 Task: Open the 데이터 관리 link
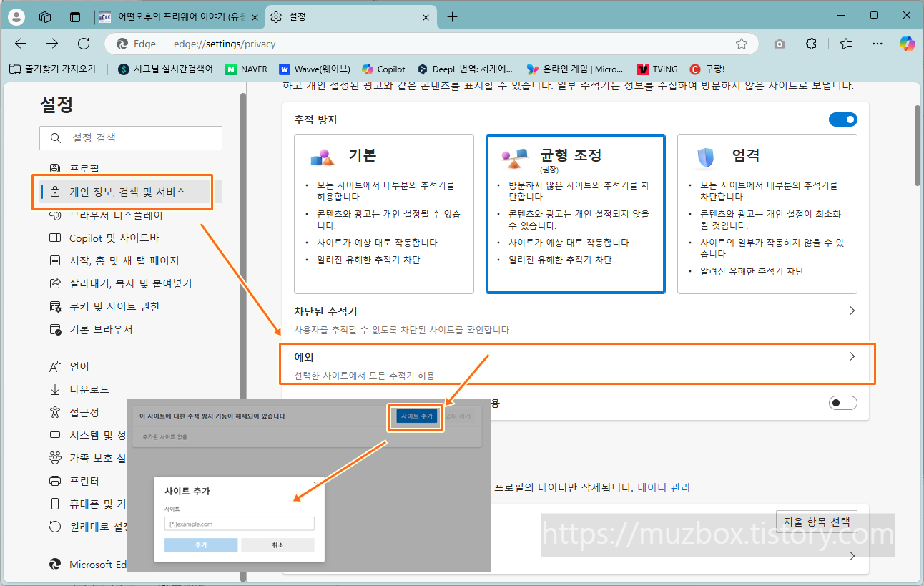tap(664, 487)
